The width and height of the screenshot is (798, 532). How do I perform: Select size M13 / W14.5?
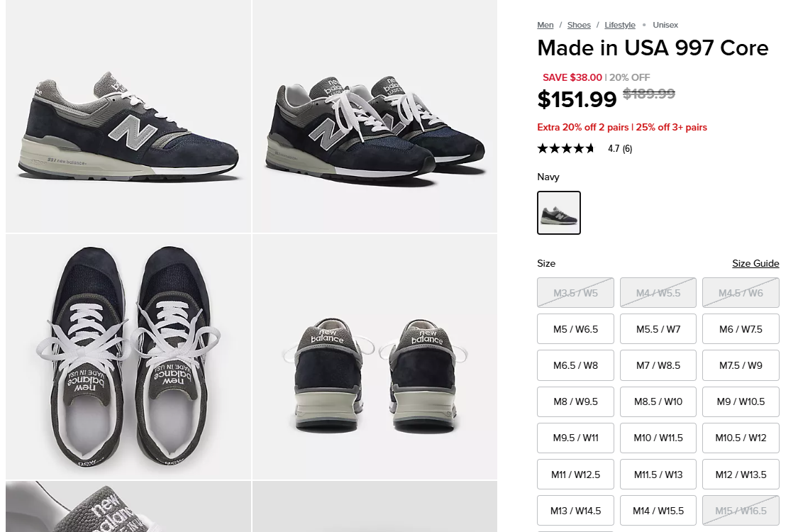(575, 511)
